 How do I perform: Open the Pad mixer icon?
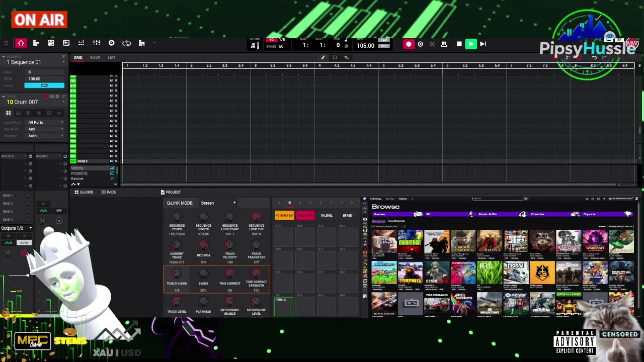point(81,43)
